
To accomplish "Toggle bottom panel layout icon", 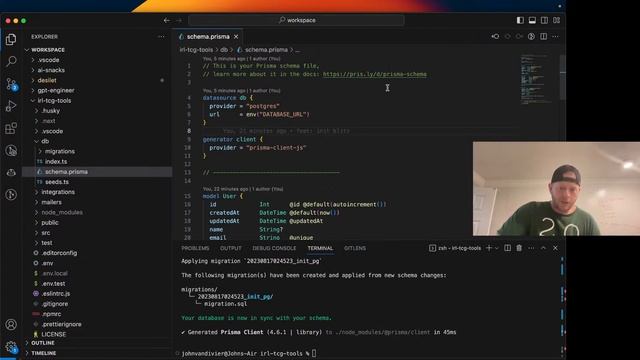I will pyautogui.click(x=532, y=20).
